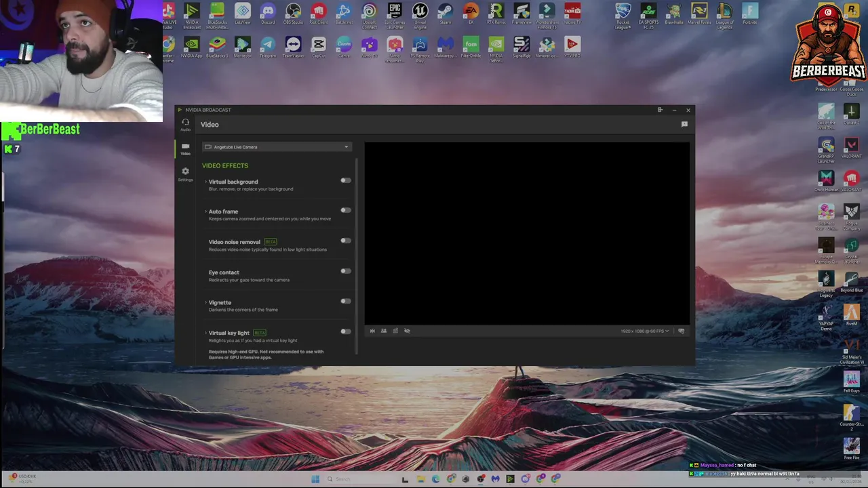
Task: Open the CapCut desktop shortcut
Action: (319, 47)
